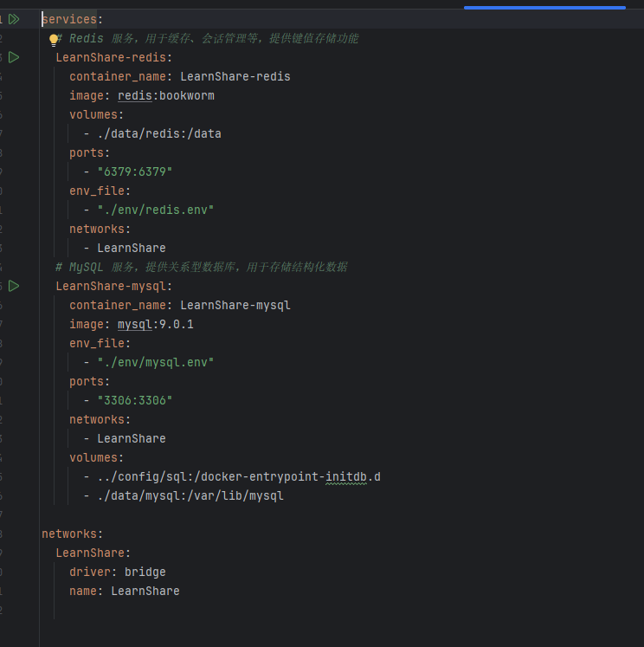The image size is (644, 647).
Task: Click the container_name value 'LearnShare-redis'
Action: tap(235, 77)
